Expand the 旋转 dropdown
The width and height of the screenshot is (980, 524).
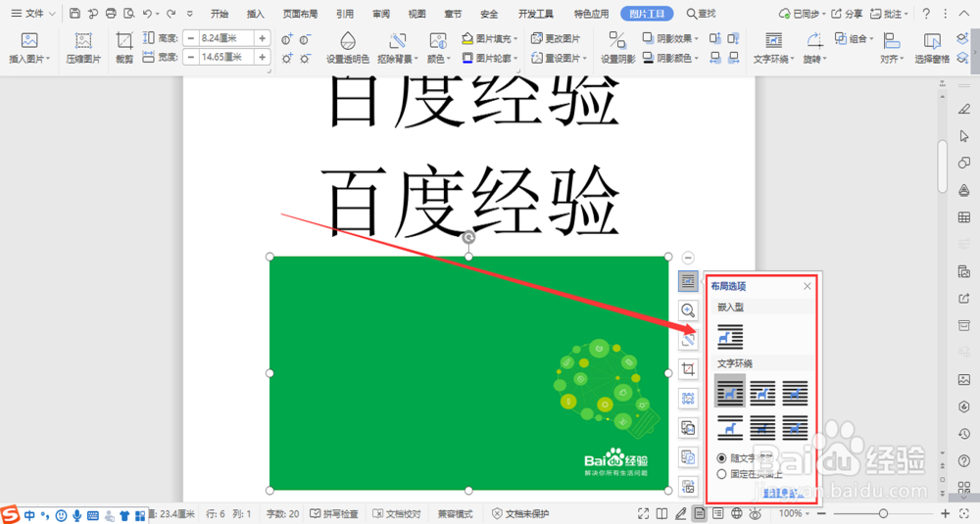click(x=814, y=48)
